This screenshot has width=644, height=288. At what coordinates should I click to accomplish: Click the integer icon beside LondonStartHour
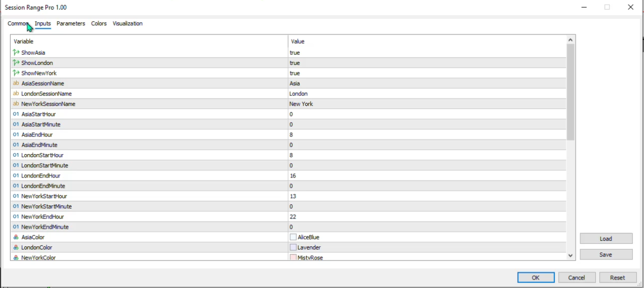coord(16,155)
